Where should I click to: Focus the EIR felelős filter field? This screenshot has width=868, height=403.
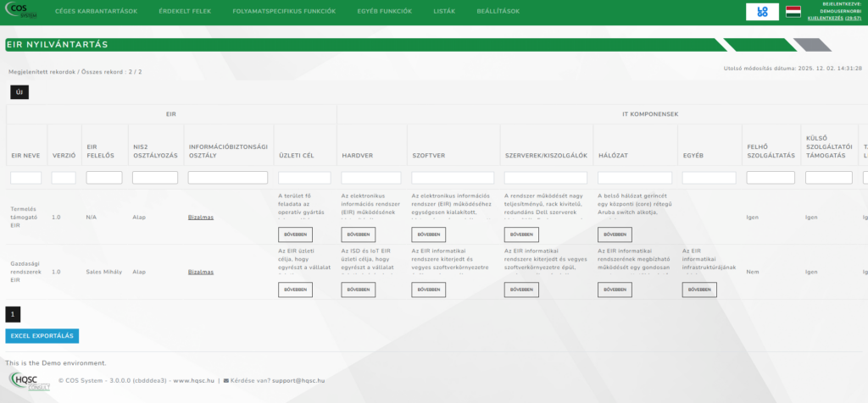point(104,178)
